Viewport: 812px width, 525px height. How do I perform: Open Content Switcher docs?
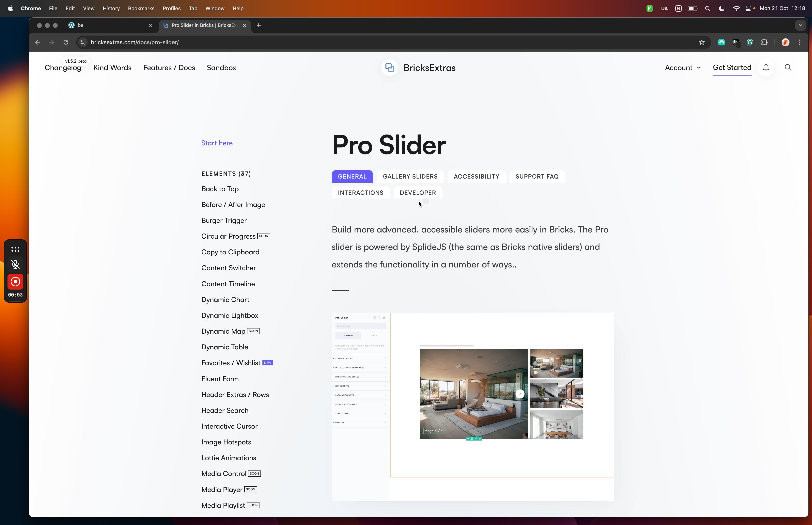228,268
